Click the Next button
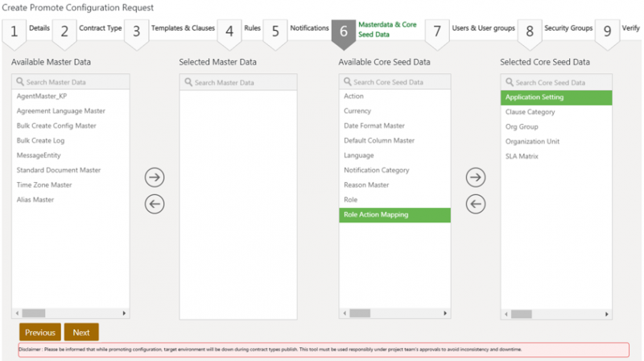Screen dimensions: 644x361 point(81,332)
